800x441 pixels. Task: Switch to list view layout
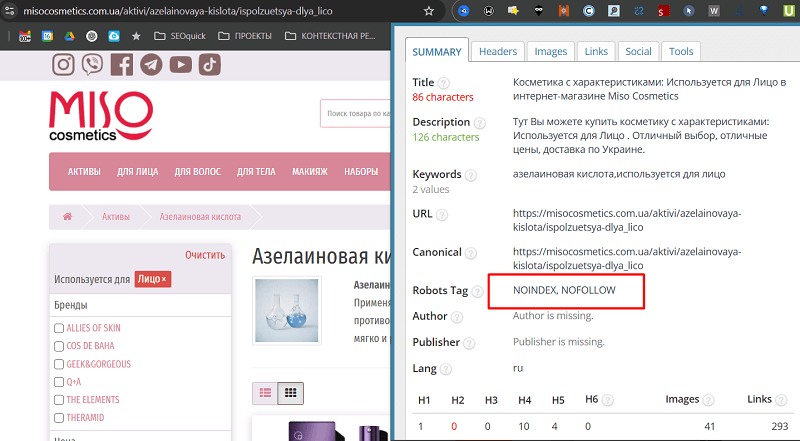coord(265,393)
